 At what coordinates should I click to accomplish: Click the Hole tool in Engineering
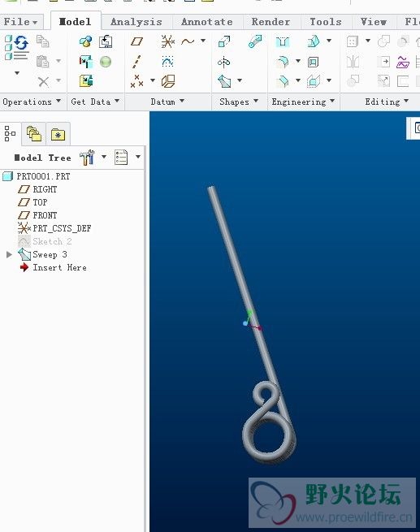point(282,41)
